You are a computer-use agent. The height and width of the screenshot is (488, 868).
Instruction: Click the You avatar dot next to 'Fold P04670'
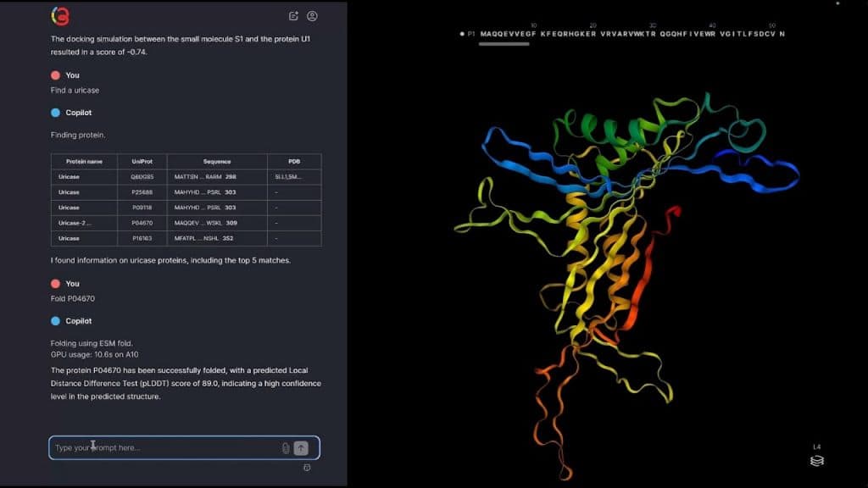(54, 283)
